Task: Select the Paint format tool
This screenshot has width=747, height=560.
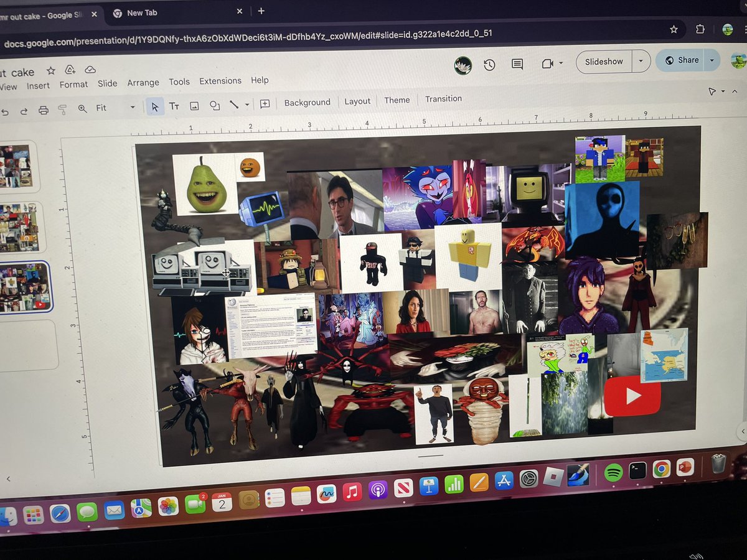Action: pyautogui.click(x=62, y=110)
